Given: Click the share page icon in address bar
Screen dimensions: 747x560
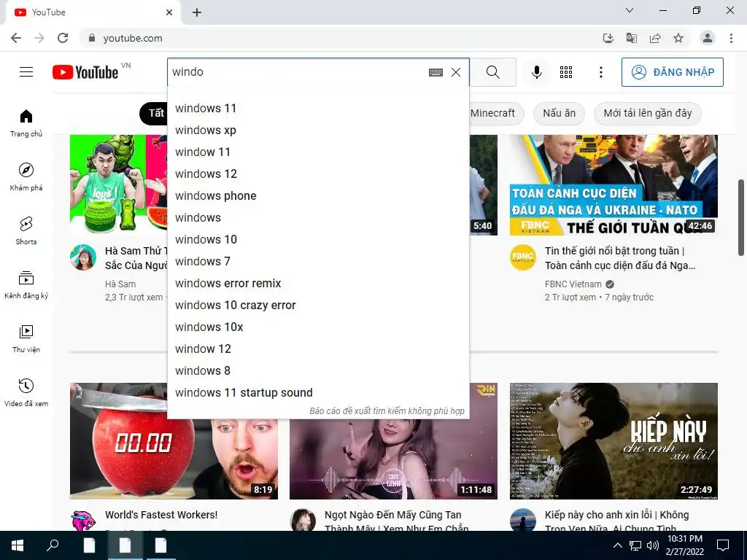Looking at the screenshot, I should 655,38.
